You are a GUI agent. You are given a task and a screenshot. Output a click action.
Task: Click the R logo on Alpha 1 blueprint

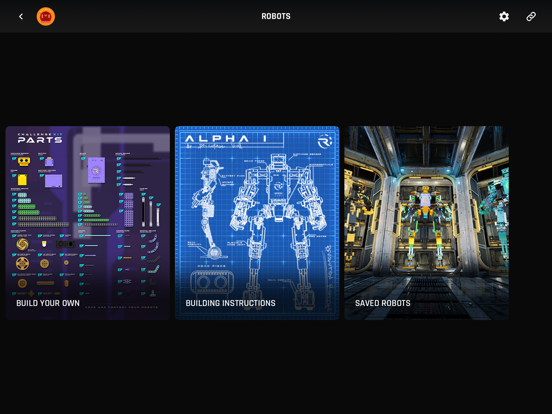(325, 142)
